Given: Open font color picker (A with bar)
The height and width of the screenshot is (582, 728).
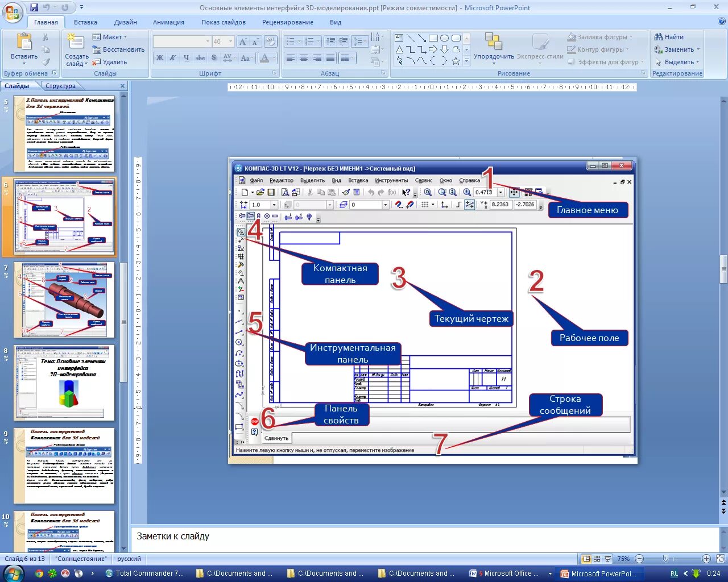Looking at the screenshot, I should pos(264,58).
